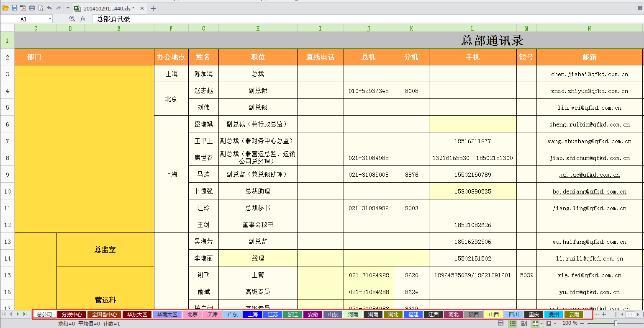Switch to the 华东大区 sheet tab
This screenshot has height=328, width=644.
[137, 314]
